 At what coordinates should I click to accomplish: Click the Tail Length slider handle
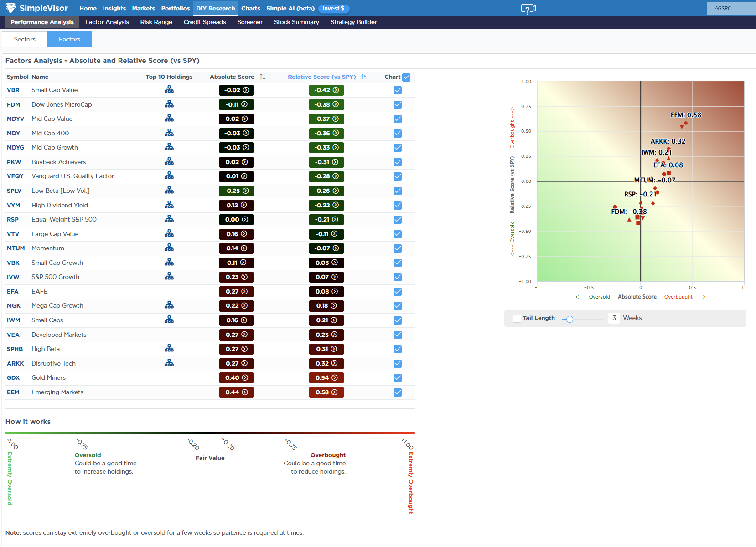570,319
